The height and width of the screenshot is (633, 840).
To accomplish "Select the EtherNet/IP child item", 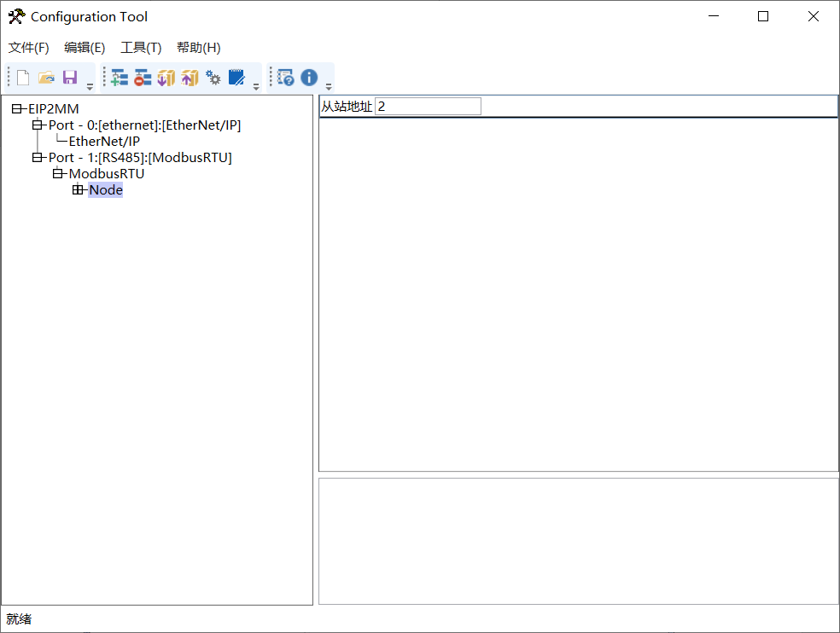I will point(104,142).
